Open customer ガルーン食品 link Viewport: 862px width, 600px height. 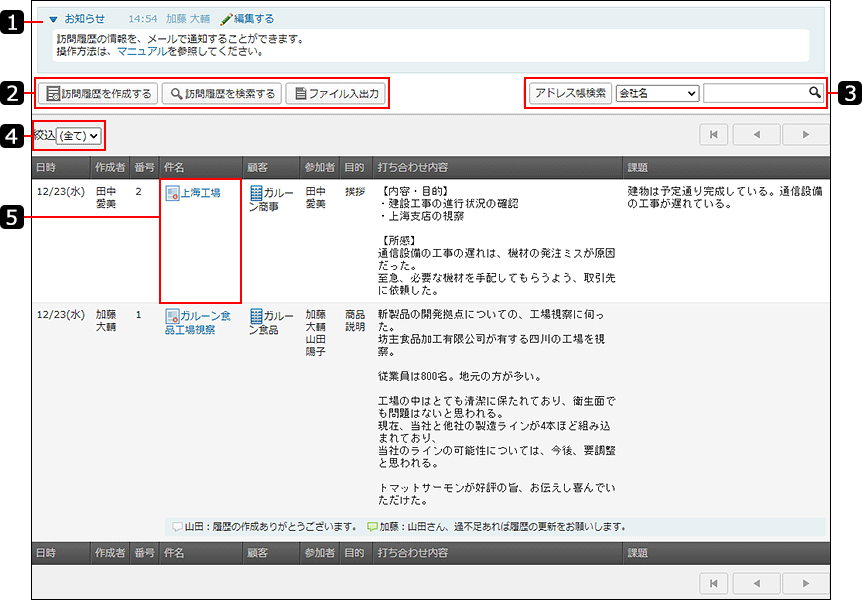tap(271, 323)
